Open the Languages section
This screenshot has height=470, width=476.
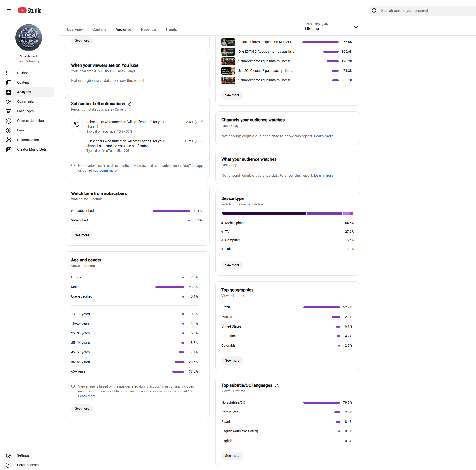[x=28, y=111]
